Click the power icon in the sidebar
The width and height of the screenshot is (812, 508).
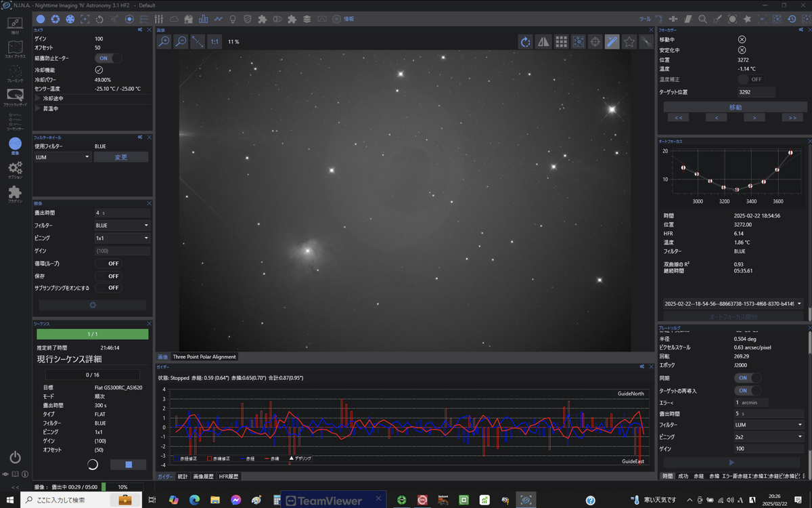15,458
